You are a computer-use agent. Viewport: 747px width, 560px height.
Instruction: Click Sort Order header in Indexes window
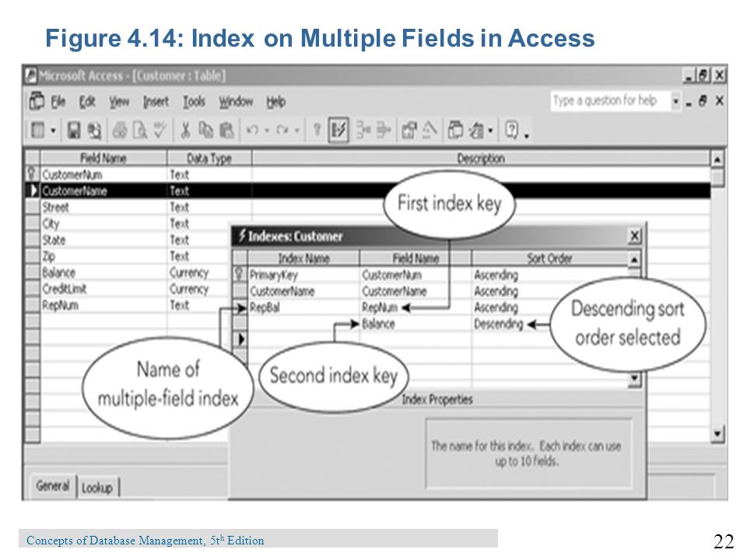[x=550, y=258]
